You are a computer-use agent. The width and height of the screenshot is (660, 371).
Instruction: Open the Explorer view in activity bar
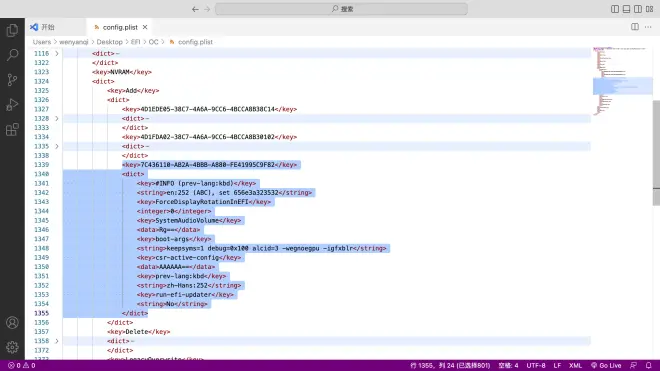[12, 30]
